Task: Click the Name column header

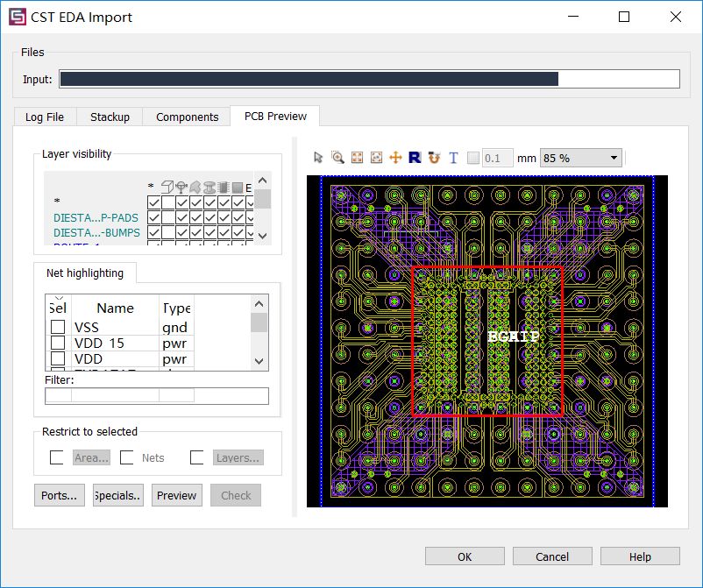Action: pos(115,308)
